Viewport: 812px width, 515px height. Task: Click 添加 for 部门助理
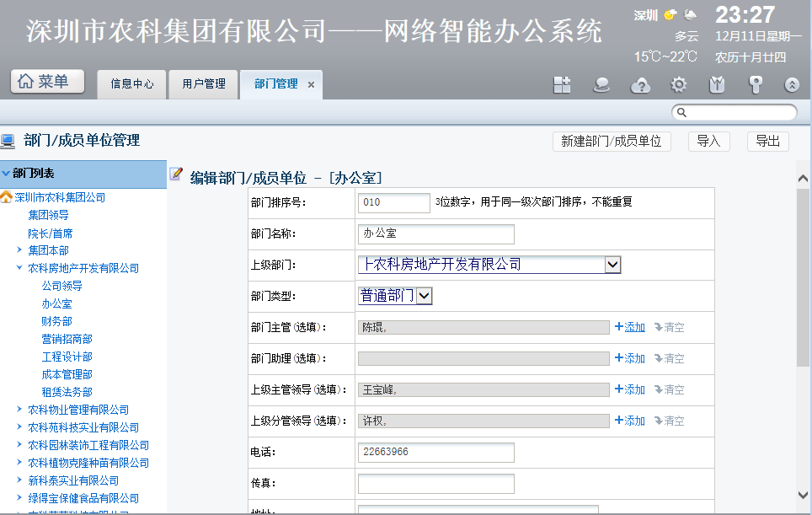[630, 358]
